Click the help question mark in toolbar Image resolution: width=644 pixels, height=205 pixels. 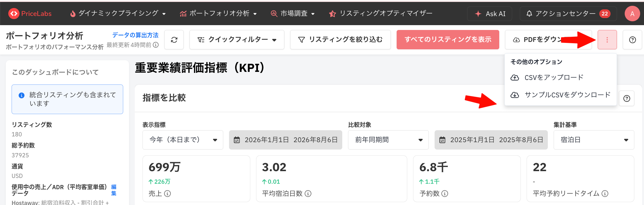click(632, 40)
